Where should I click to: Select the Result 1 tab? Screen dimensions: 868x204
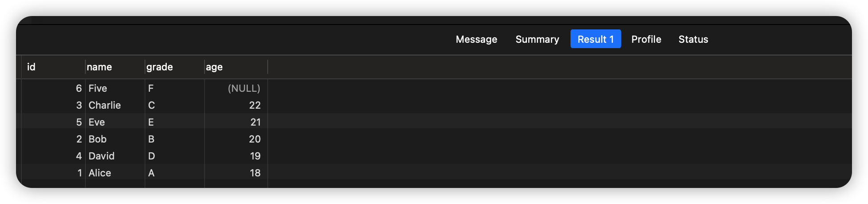[x=595, y=39]
